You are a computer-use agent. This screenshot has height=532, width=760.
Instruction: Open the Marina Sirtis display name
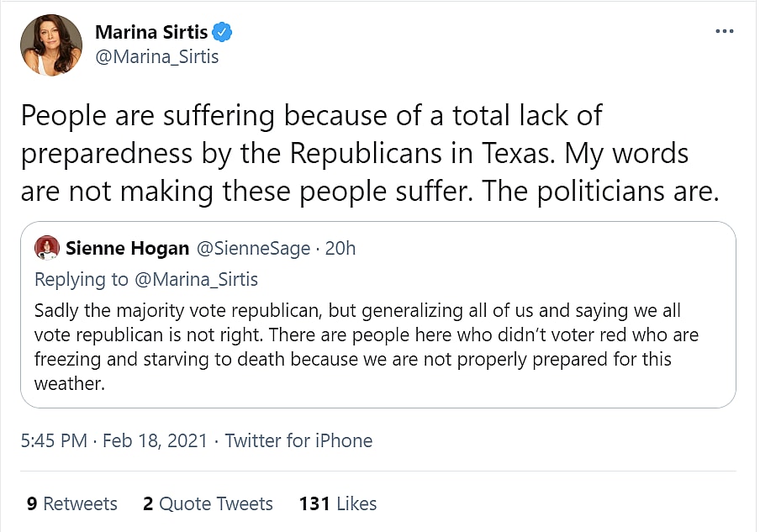point(151,33)
